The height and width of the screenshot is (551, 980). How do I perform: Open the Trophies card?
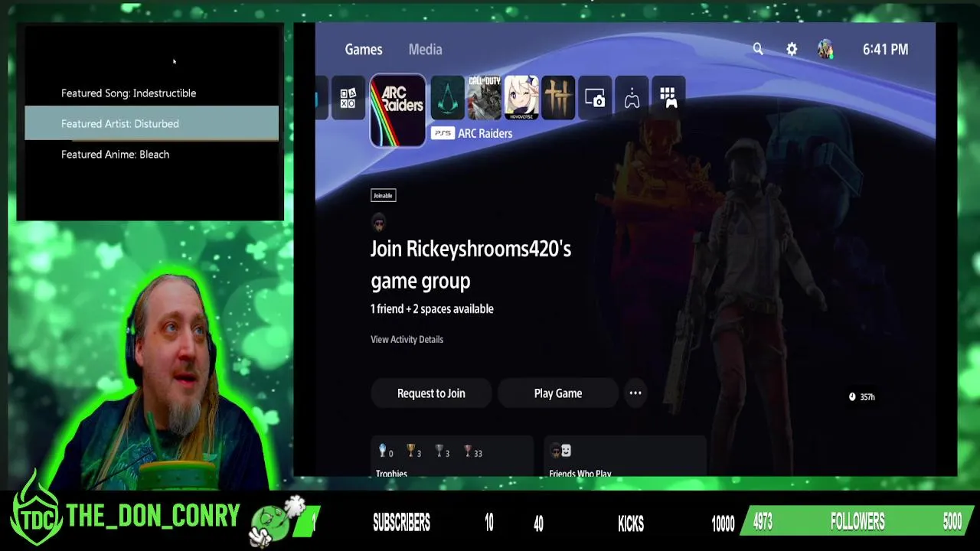452,456
